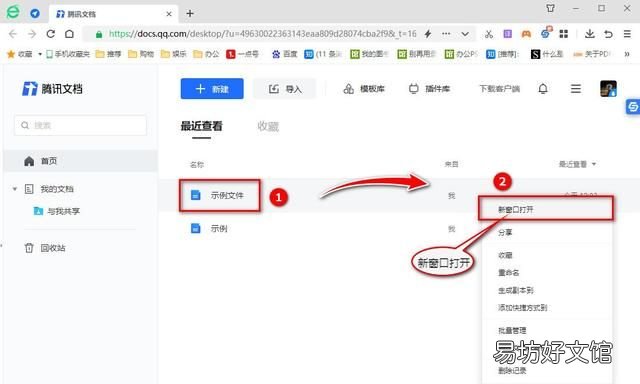640x384 pixels.
Task: Open the 一点号 bookmark
Action: 242,54
